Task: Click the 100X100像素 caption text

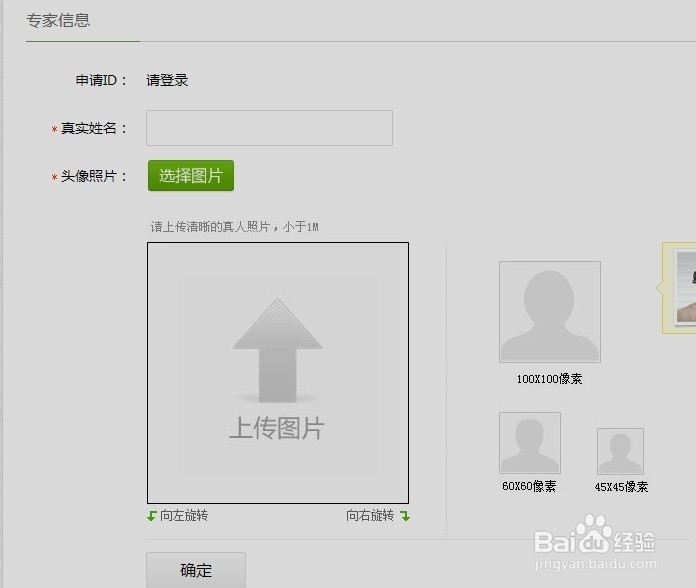Action: [x=549, y=379]
